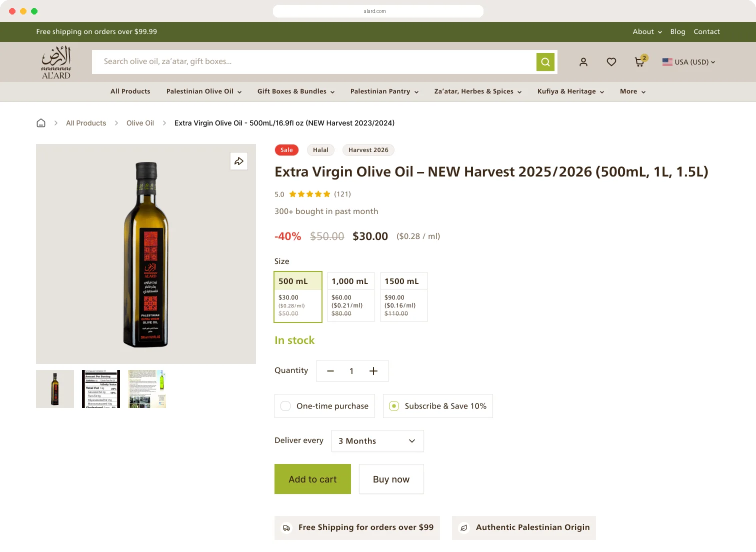Expand the More menu
This screenshot has height=552, width=756.
(x=633, y=91)
